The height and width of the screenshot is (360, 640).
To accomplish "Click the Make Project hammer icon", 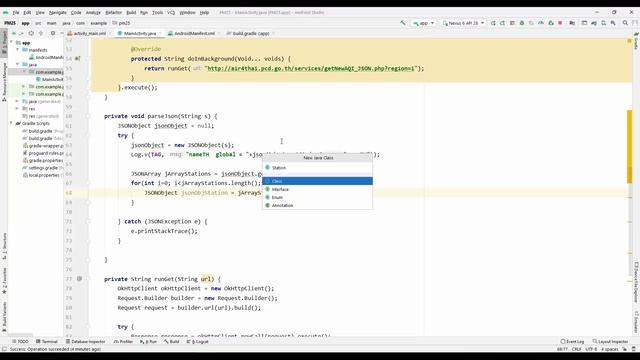I will pyautogui.click(x=402, y=23).
